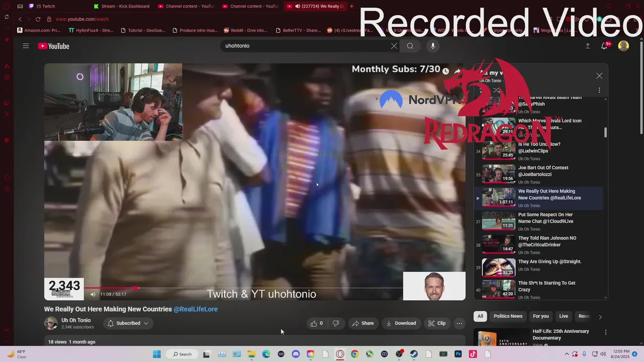The height and width of the screenshot is (362, 644).
Task: Click the progress bar scrubber handle
Action: pyautogui.click(x=136, y=288)
